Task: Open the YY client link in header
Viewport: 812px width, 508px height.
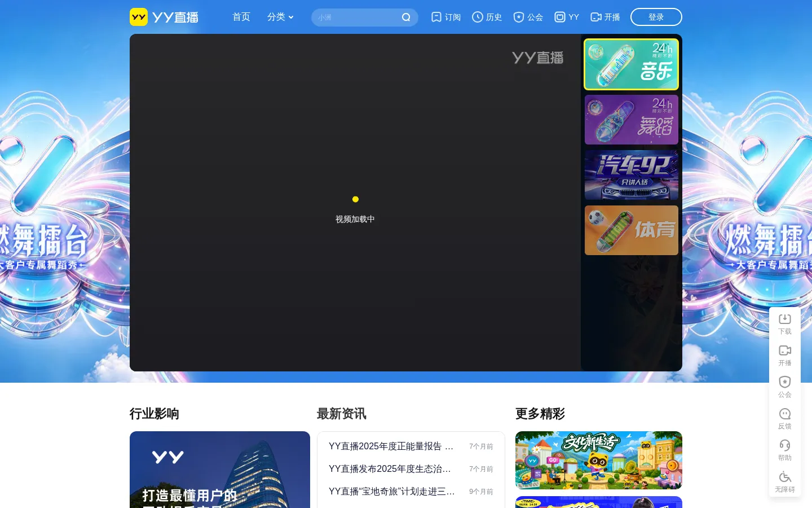Action: click(567, 17)
